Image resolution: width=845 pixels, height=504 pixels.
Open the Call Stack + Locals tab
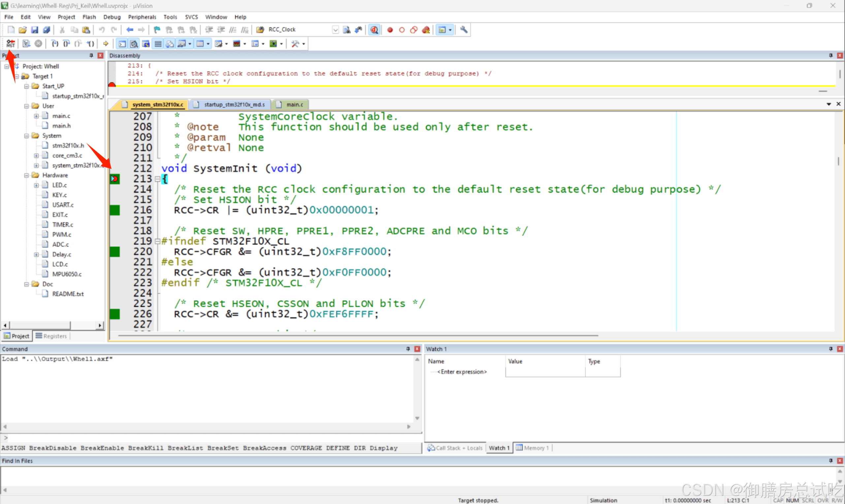pyautogui.click(x=455, y=448)
